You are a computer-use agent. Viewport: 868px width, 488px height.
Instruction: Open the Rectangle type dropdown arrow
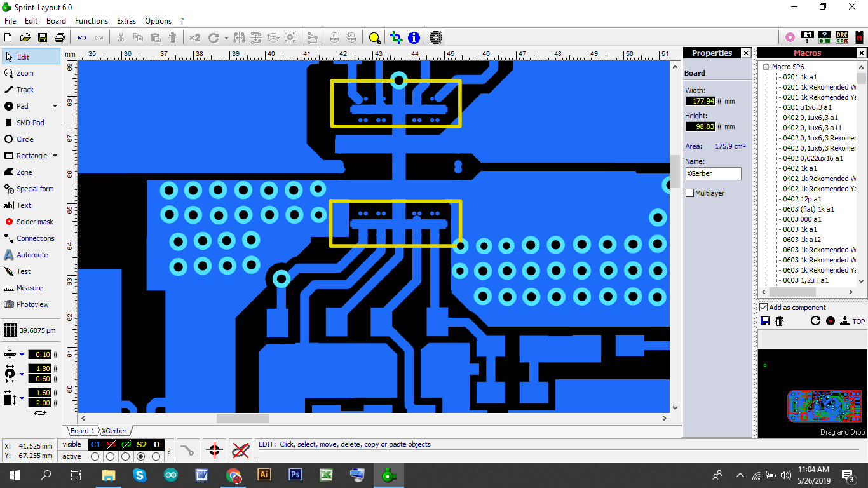(x=55, y=156)
